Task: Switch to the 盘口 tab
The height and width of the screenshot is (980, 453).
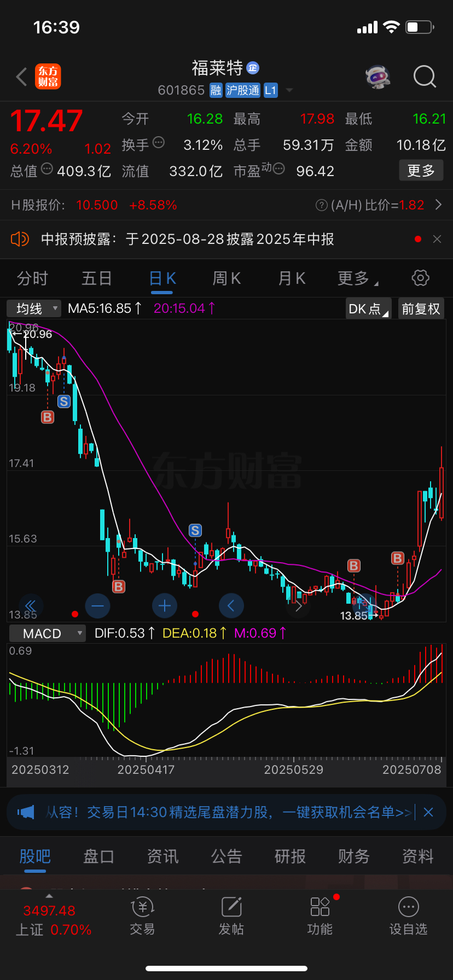Action: (98, 856)
